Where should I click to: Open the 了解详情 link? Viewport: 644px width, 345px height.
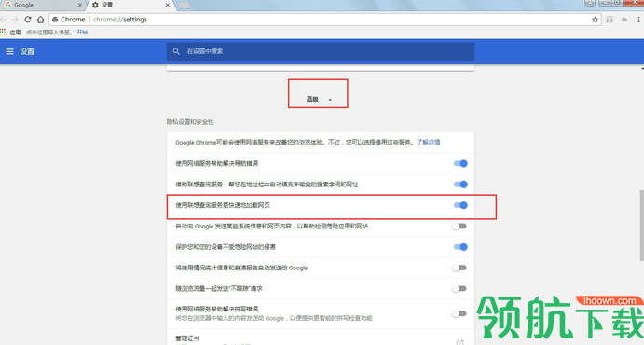point(429,143)
